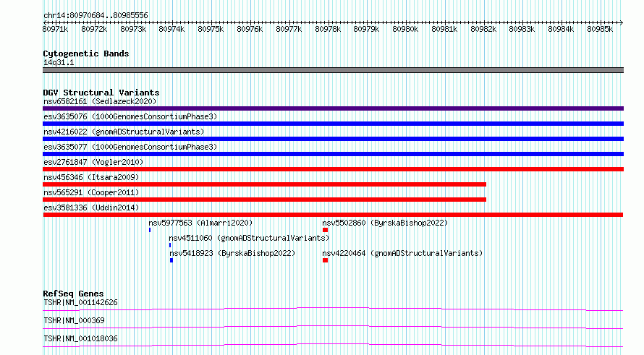Open esv3581336 (Uddin2014) label
Viewport: 644px width, 355px height.
tap(91, 208)
